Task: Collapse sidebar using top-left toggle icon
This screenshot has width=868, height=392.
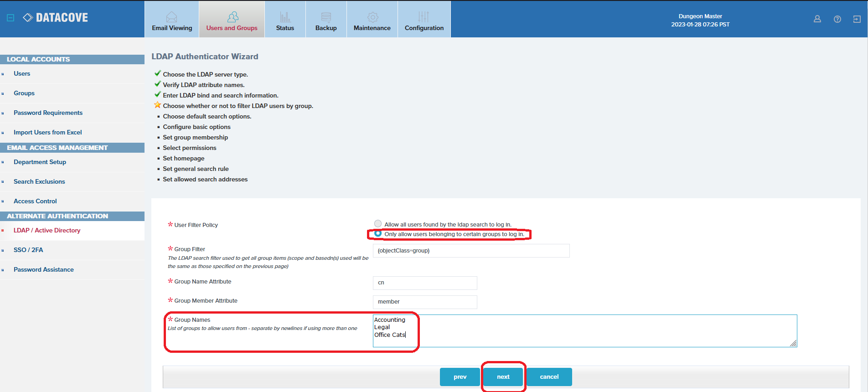Action: tap(10, 18)
